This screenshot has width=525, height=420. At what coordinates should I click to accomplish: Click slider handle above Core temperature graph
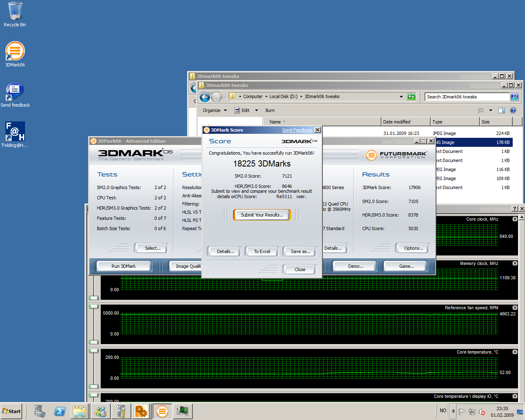coord(94,351)
